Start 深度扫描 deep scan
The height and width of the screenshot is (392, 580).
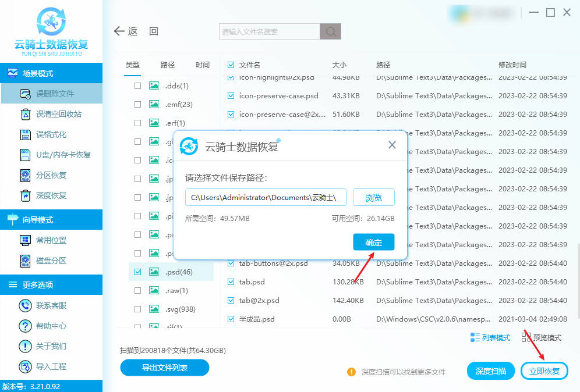click(x=490, y=371)
